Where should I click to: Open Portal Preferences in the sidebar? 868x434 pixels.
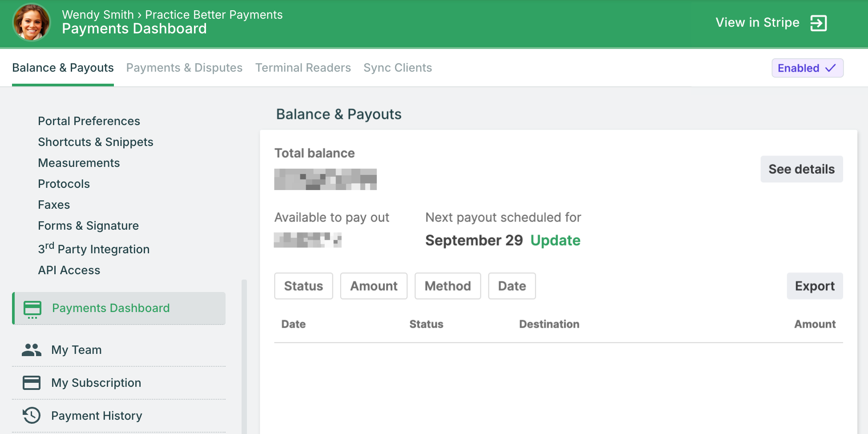[89, 121]
